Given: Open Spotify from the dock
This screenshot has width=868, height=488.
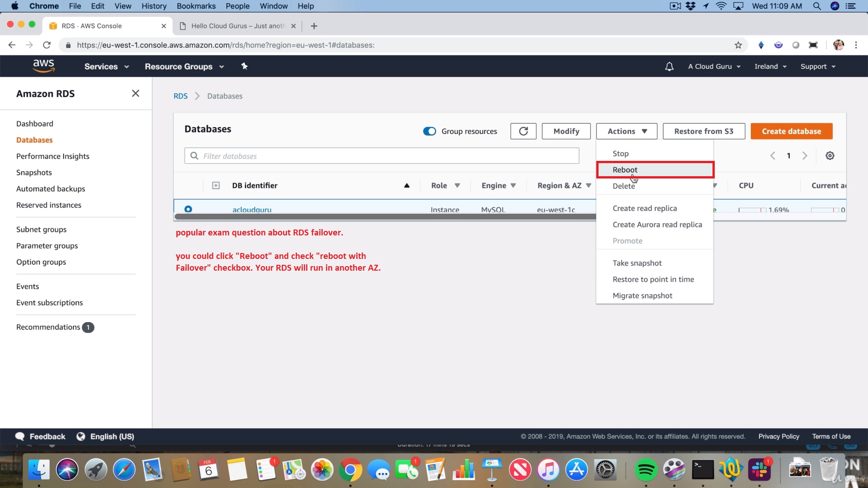Looking at the screenshot, I should pos(645,470).
